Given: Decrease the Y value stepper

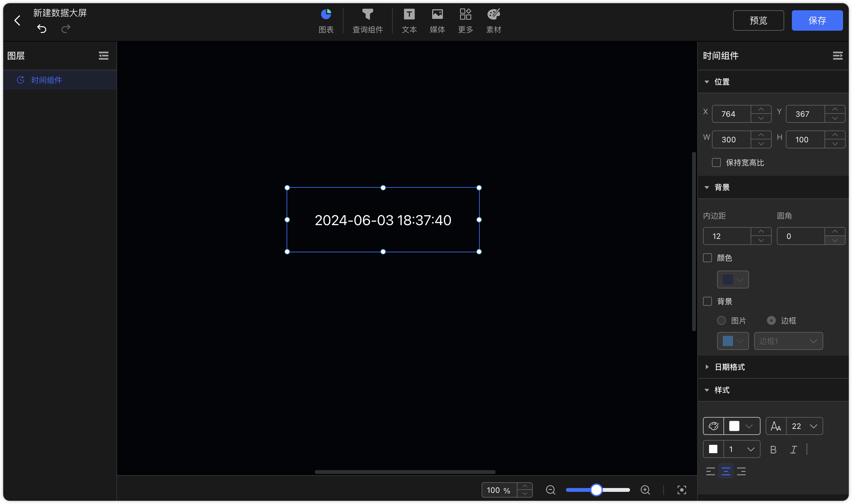Looking at the screenshot, I should tap(835, 118).
